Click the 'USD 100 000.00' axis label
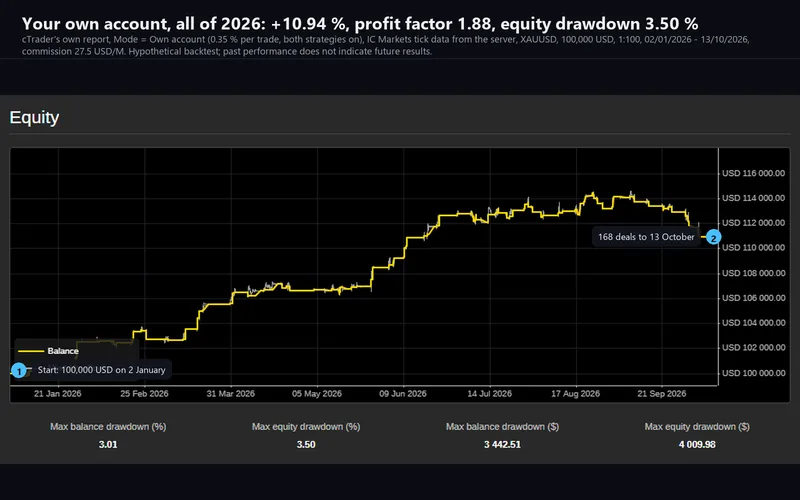Image resolution: width=800 pixels, height=500 pixels. [x=754, y=373]
